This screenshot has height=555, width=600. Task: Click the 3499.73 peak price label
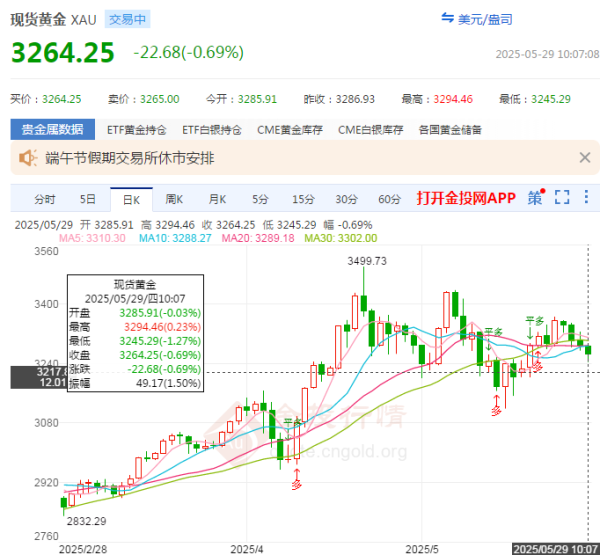(x=367, y=261)
